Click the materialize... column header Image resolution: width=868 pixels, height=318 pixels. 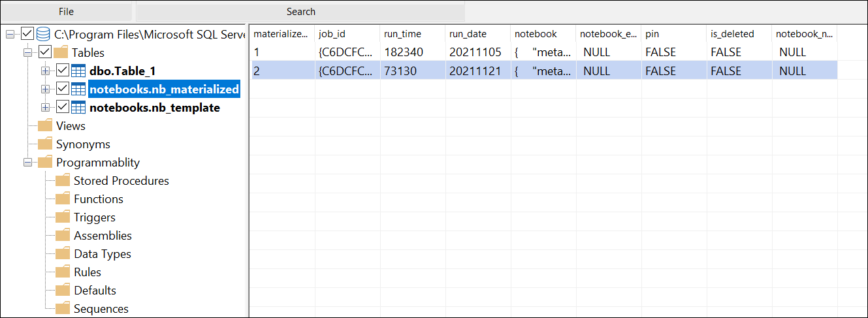click(x=283, y=33)
